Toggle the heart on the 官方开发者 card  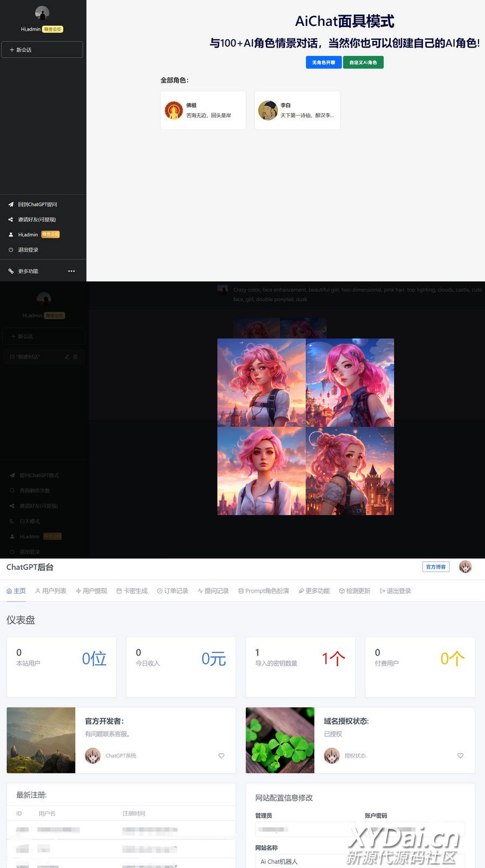pos(221,756)
